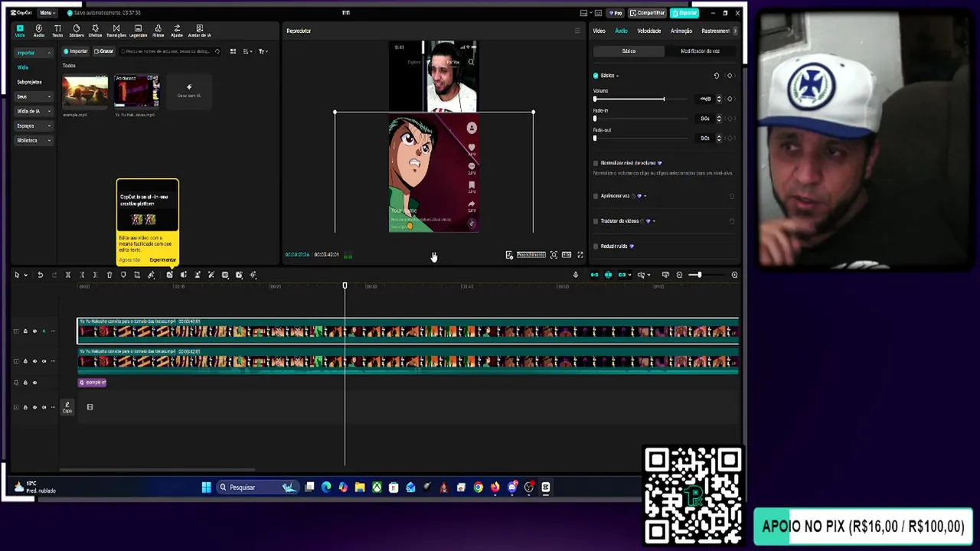Screen dimensions: 980x551
Task: Click the Gravar record button
Action: coord(104,51)
